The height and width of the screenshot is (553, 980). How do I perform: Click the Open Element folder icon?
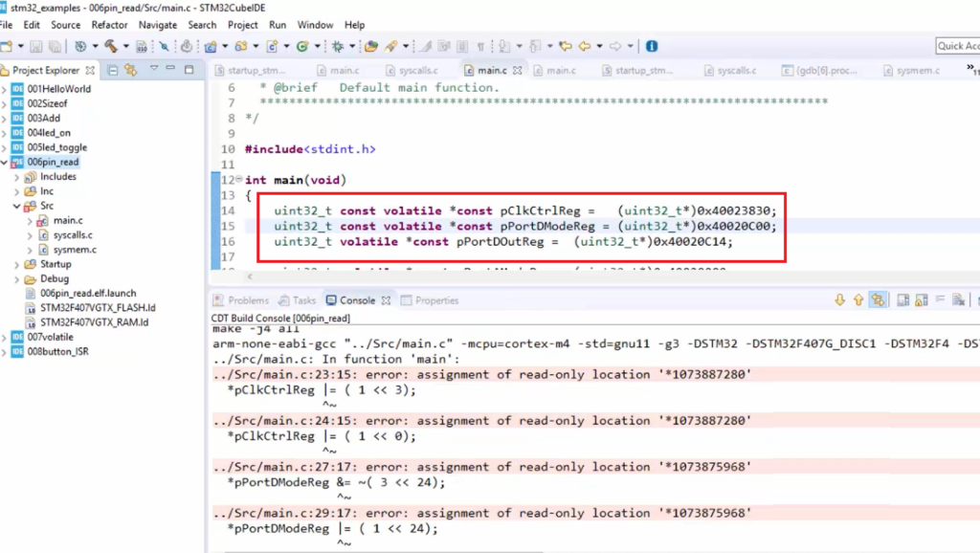click(x=371, y=46)
